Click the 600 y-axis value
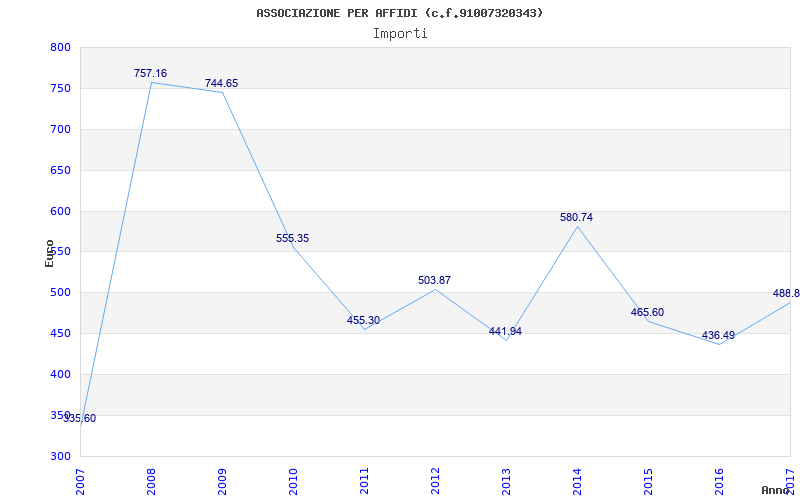800x500 pixels. [60, 211]
